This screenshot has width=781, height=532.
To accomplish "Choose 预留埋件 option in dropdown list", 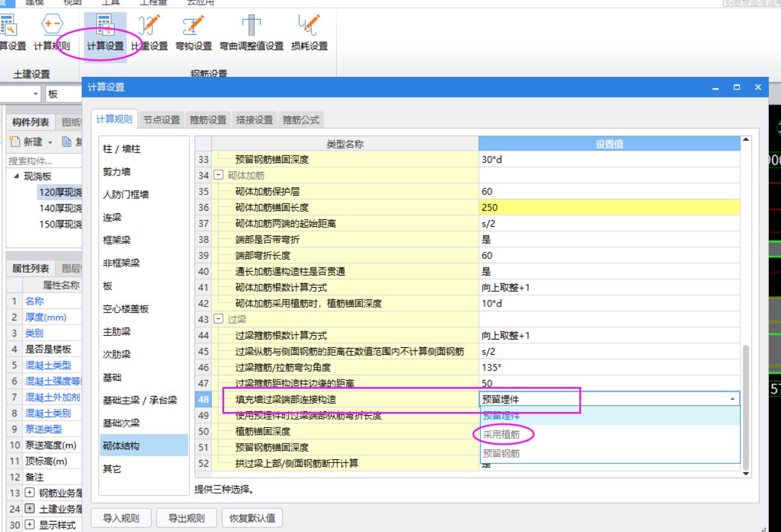I will click(610, 416).
